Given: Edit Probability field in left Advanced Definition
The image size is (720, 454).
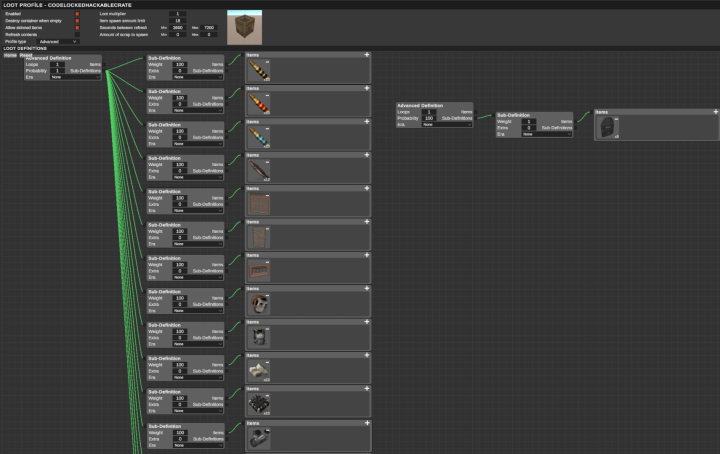Looking at the screenshot, I should tap(57, 71).
